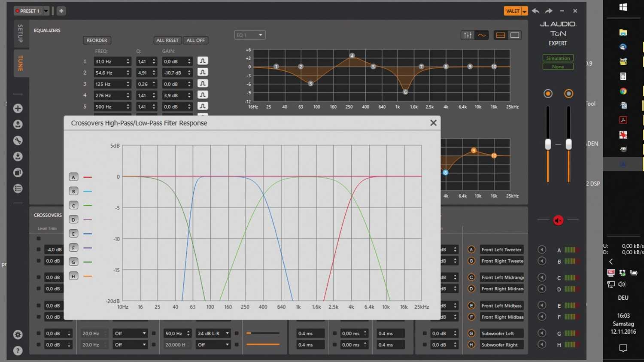Click speaker icon for output channel H
The height and width of the screenshot is (362, 644).
542,344
